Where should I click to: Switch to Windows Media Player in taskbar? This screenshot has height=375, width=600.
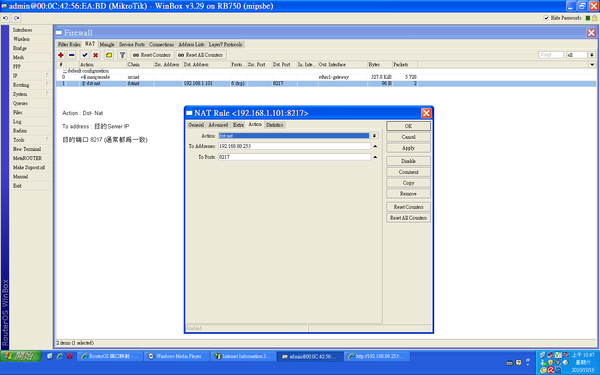177,356
